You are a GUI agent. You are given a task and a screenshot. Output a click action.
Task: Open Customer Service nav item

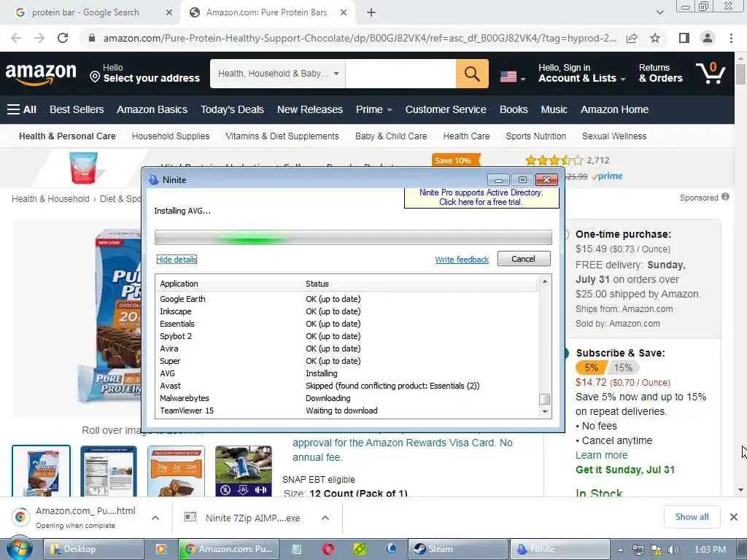(x=446, y=109)
